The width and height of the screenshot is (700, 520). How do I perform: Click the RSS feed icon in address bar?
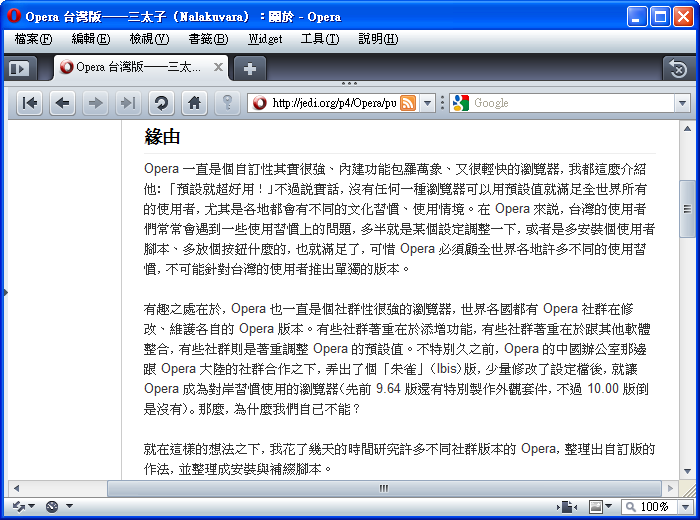[x=408, y=103]
